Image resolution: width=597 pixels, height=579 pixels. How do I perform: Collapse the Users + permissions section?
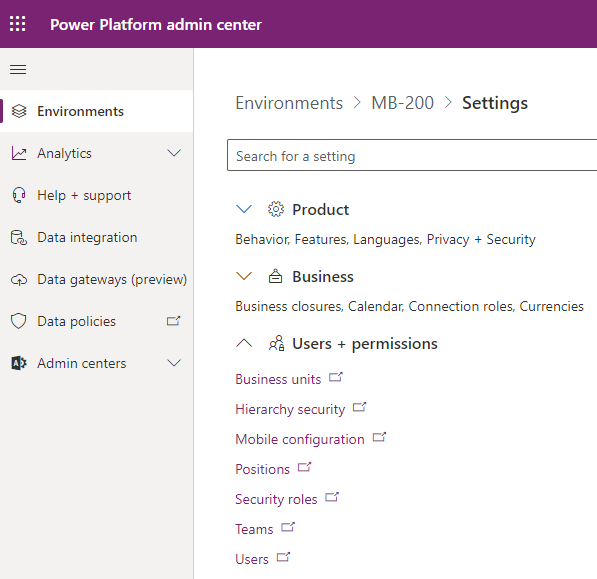click(244, 343)
